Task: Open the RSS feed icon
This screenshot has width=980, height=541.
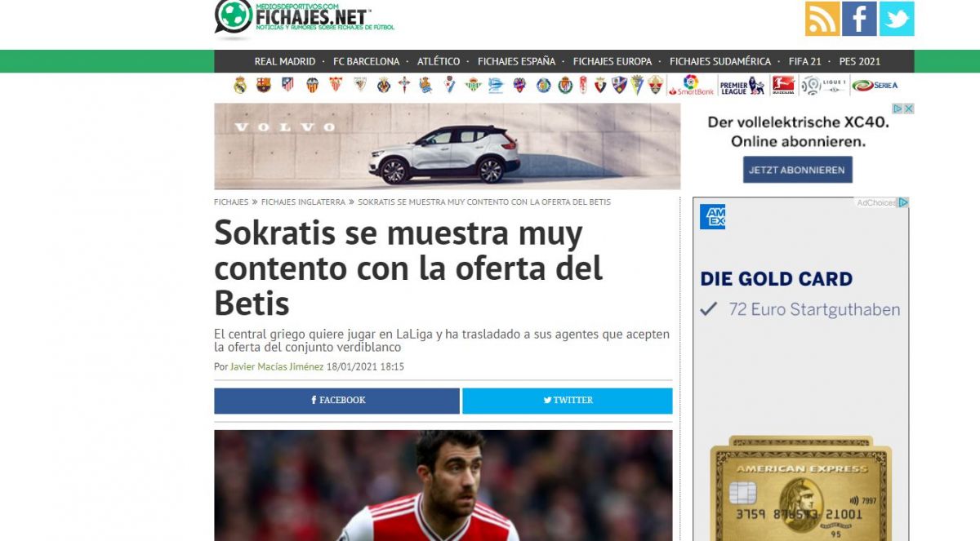Action: (x=822, y=18)
